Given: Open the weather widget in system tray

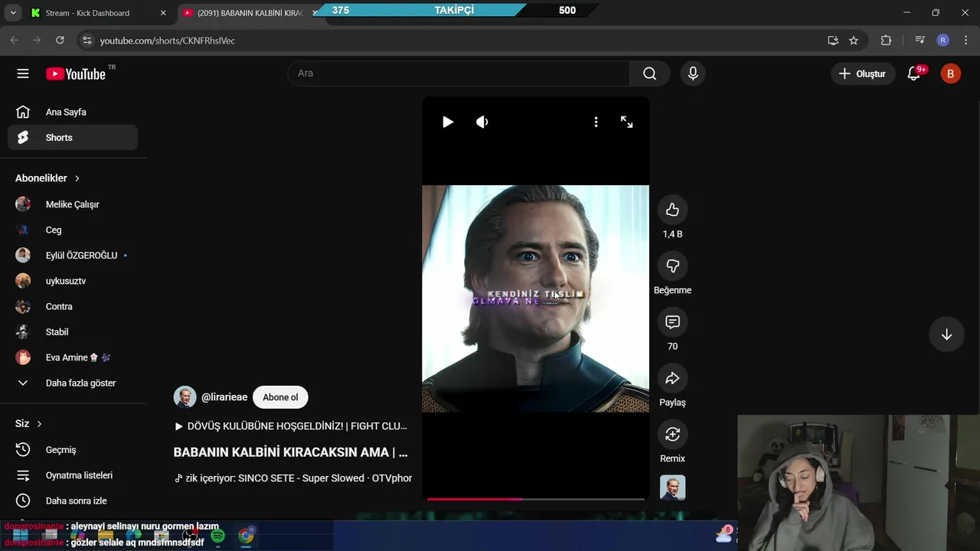Looking at the screenshot, I should [724, 533].
